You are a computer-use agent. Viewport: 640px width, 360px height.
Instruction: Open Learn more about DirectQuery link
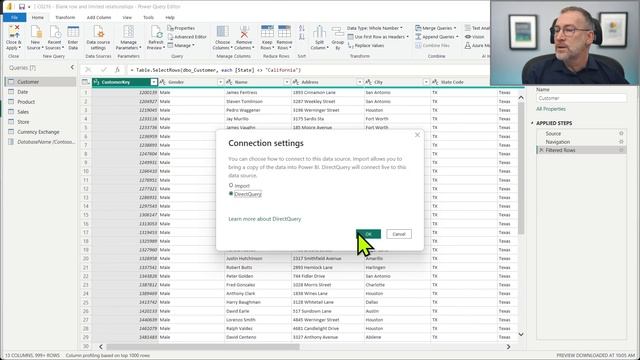click(x=264, y=219)
